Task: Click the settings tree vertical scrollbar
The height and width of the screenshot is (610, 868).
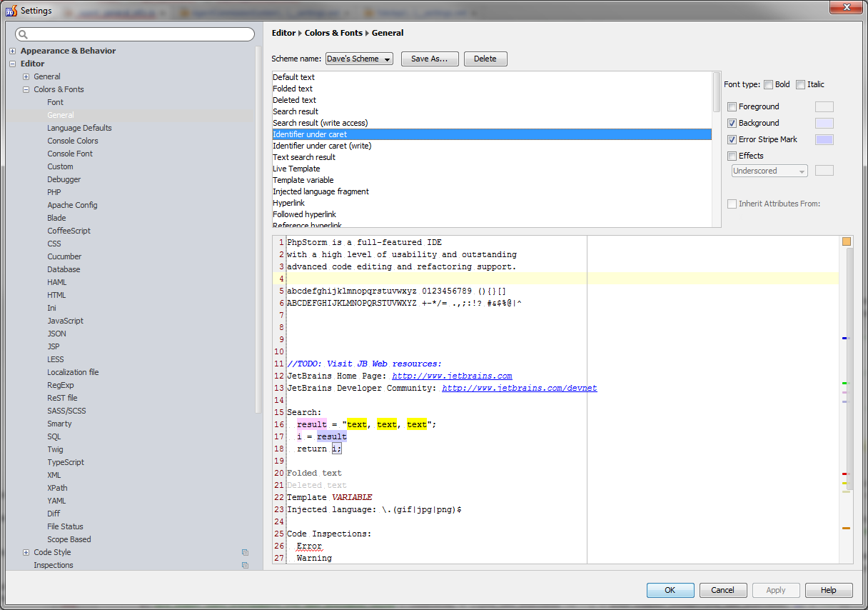Action: tap(258, 229)
